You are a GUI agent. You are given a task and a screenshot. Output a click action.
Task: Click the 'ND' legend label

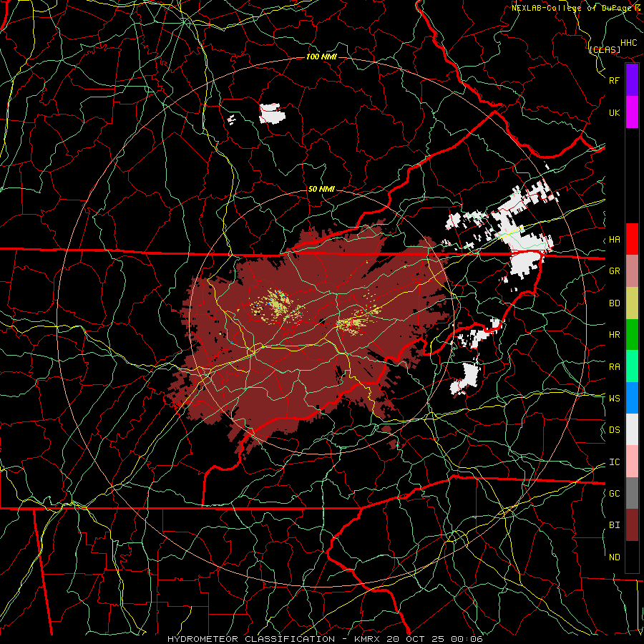click(x=614, y=557)
